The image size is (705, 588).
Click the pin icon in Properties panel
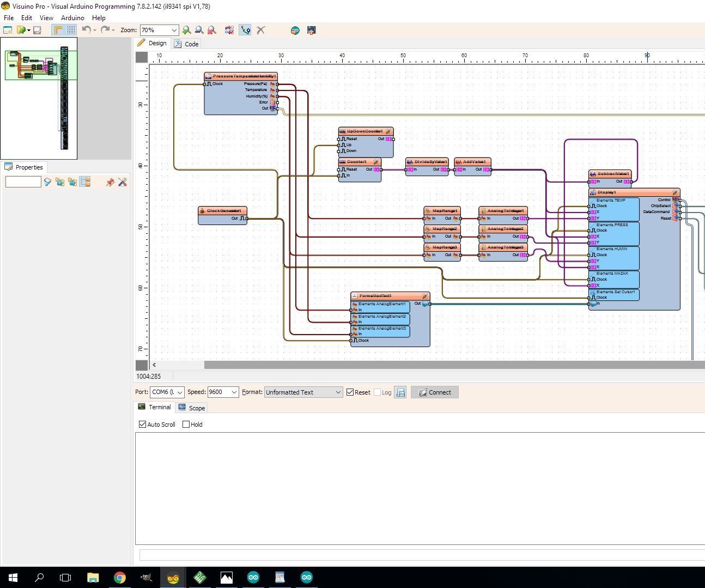[x=110, y=182]
